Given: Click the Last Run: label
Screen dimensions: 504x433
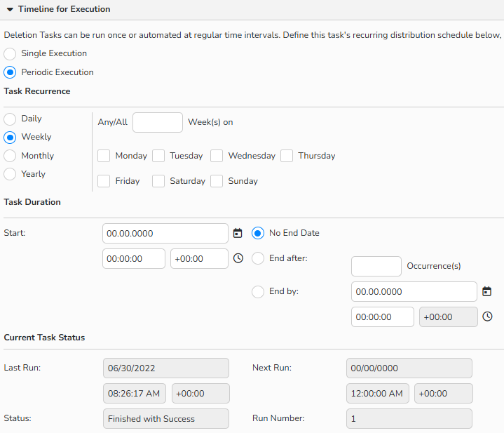Looking at the screenshot, I should (22, 368).
